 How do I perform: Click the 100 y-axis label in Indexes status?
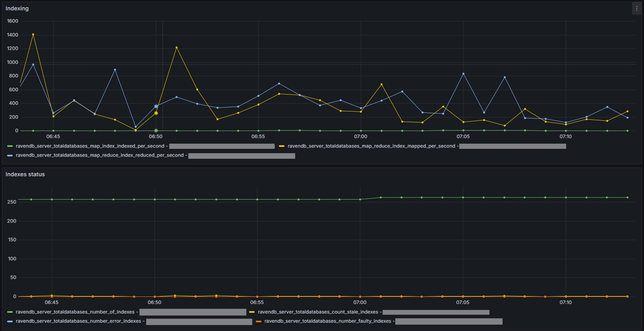pyautogui.click(x=12, y=259)
